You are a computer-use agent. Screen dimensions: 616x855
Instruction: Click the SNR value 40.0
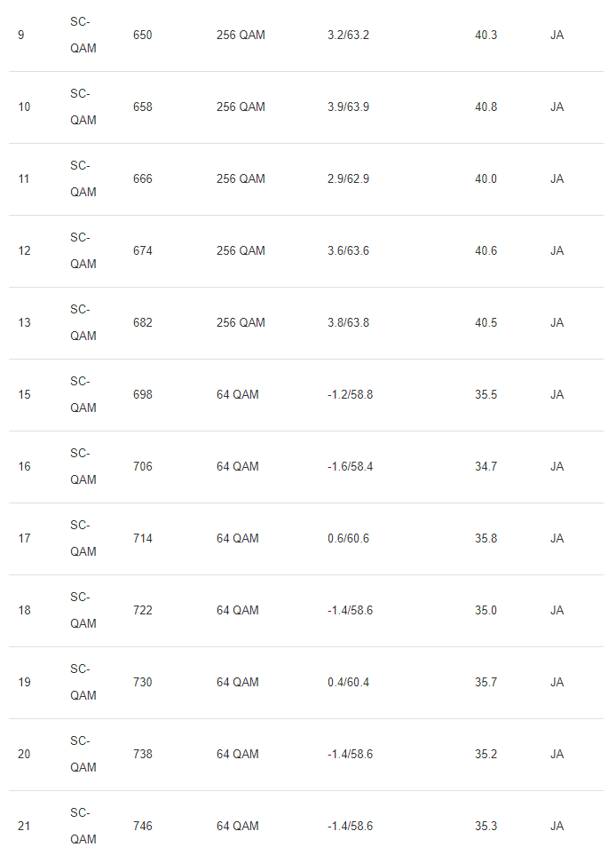486,179
